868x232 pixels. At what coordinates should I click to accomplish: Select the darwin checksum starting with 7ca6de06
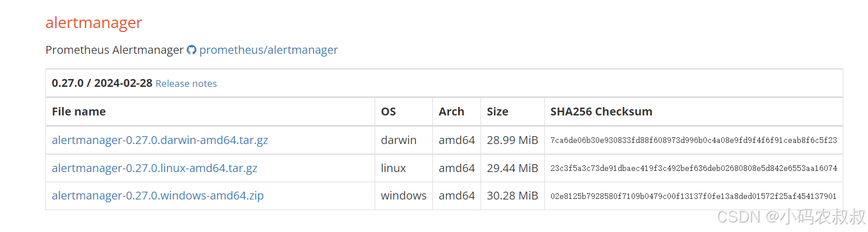[693, 140]
